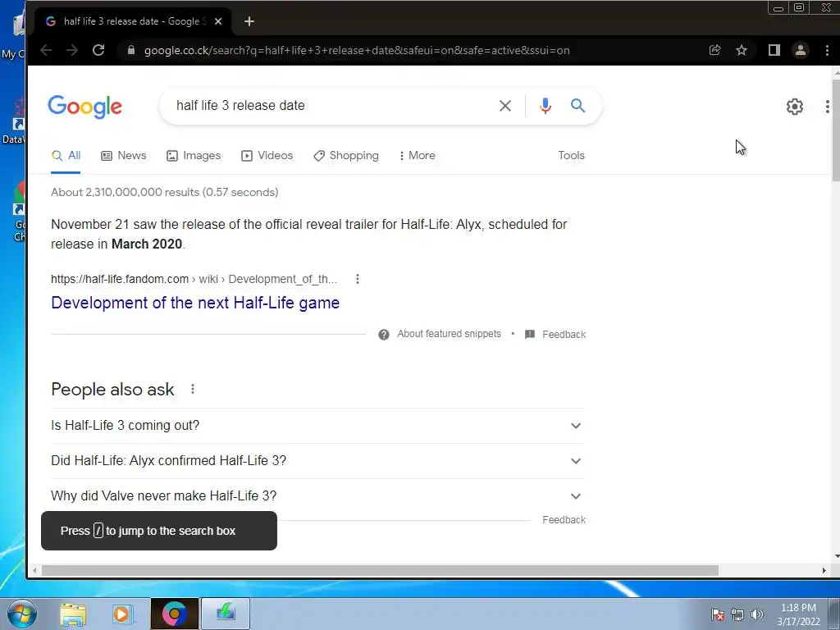Open Google apps menu dots beside the gear

(x=827, y=107)
